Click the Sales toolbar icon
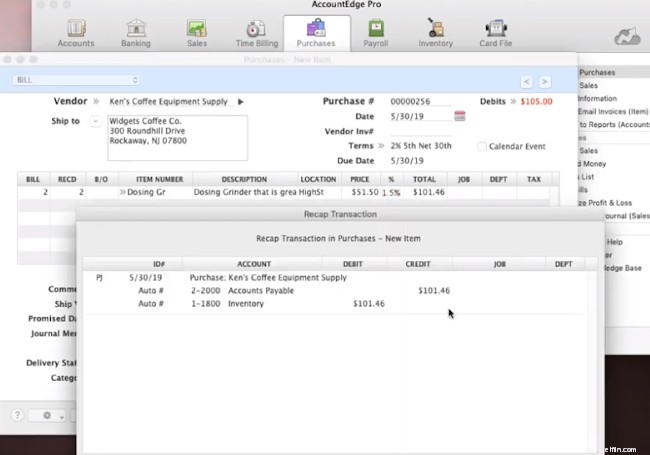This screenshot has height=455, width=650. (x=196, y=32)
